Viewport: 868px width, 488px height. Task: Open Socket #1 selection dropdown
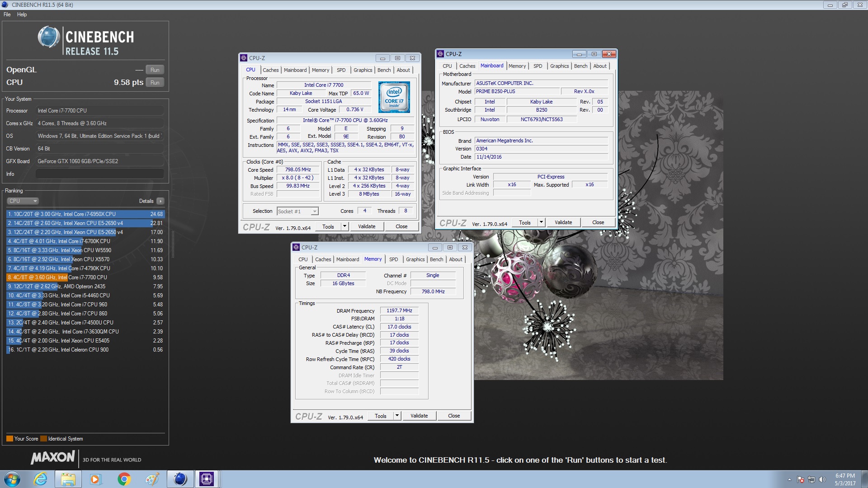pos(297,211)
